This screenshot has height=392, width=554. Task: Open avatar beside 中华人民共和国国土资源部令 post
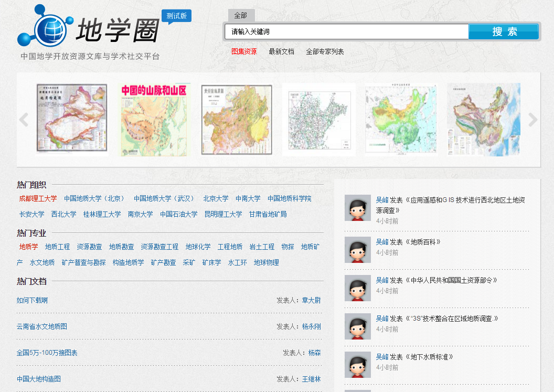(x=358, y=288)
